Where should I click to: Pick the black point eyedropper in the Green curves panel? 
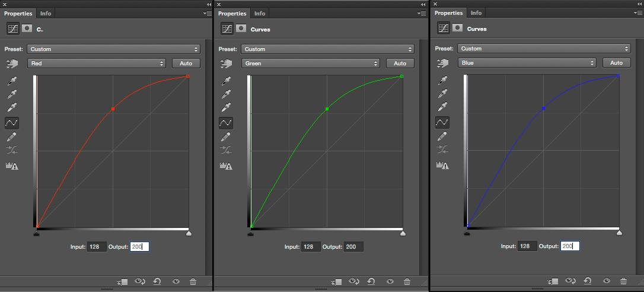226,81
